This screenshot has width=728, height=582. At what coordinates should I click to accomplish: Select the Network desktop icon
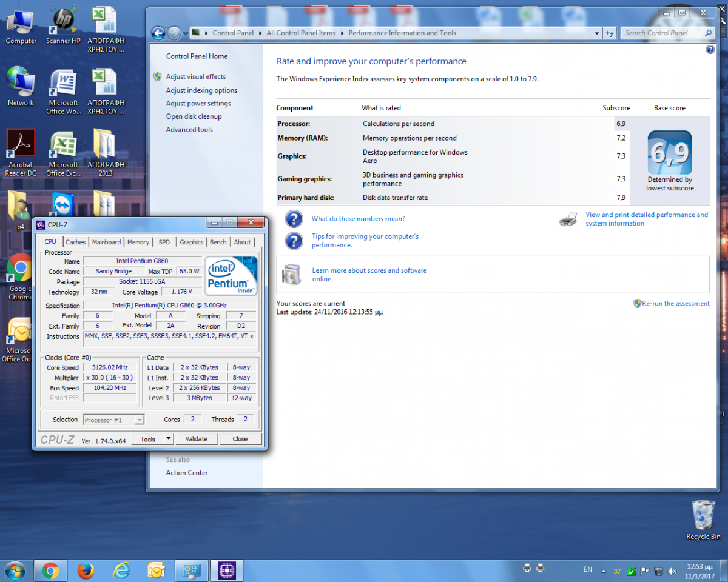click(x=21, y=87)
